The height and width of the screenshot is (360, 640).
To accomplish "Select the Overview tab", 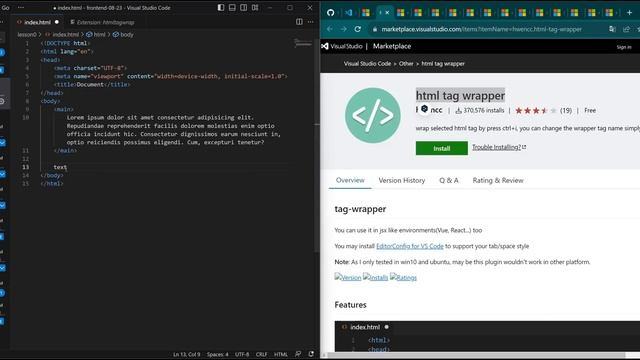I will coord(350,180).
